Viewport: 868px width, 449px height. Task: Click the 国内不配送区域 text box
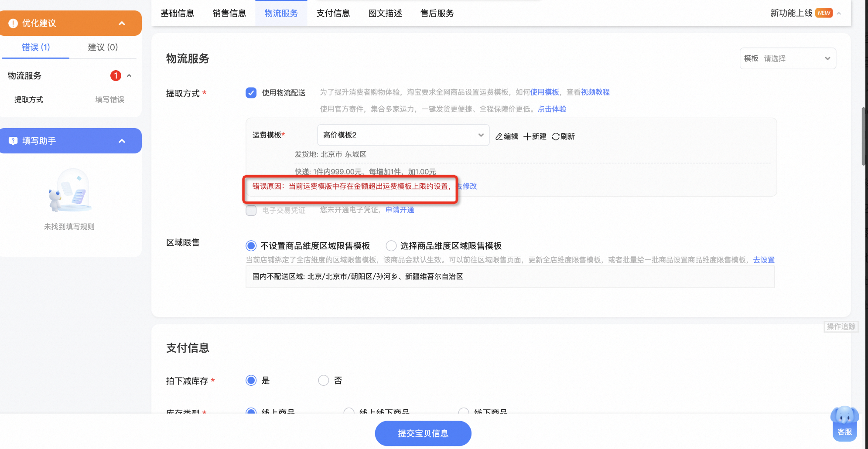pos(510,277)
